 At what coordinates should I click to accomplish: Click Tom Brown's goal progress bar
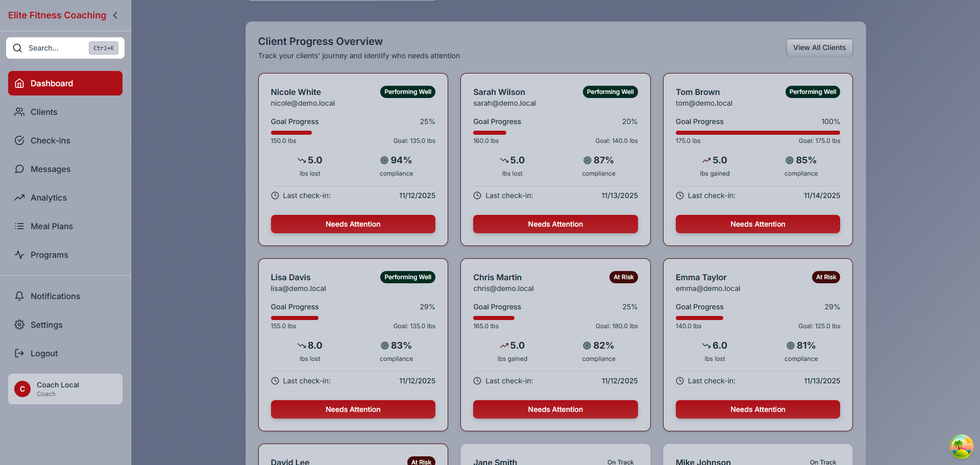[x=757, y=133]
